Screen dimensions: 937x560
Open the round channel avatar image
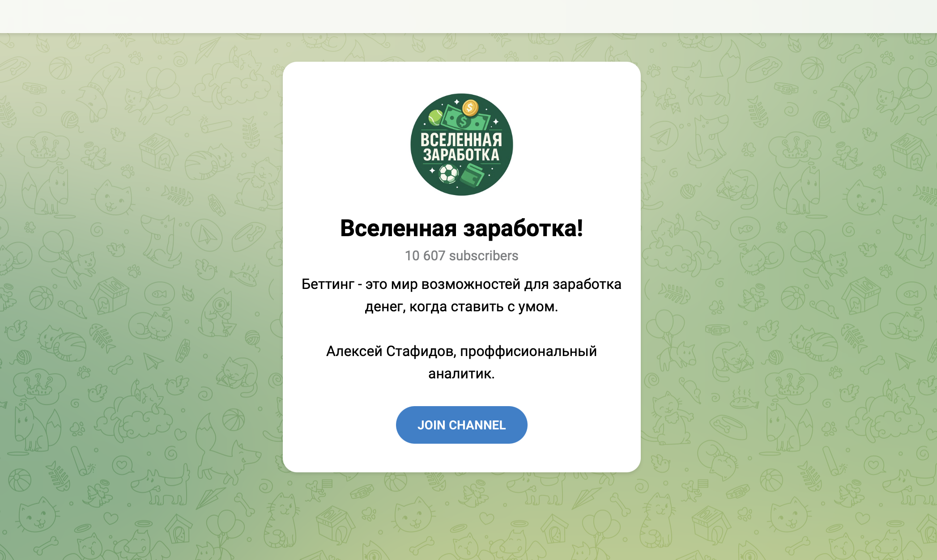tap(461, 144)
